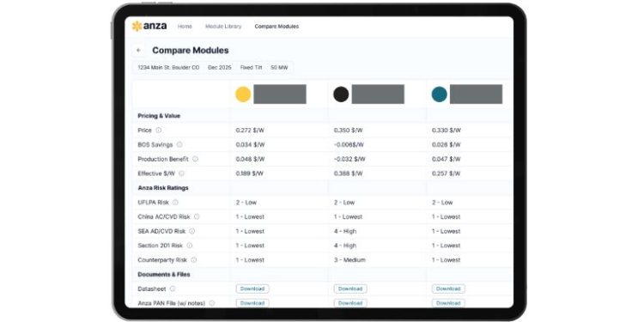The image size is (644, 322).
Task: Click the 0.350 $/W price value
Action: pyautogui.click(x=349, y=131)
